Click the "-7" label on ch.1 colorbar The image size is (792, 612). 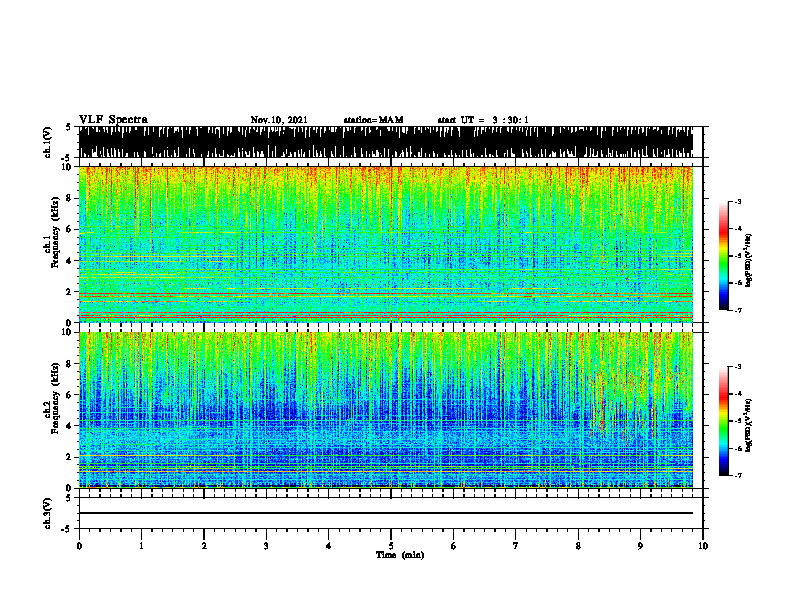(738, 310)
